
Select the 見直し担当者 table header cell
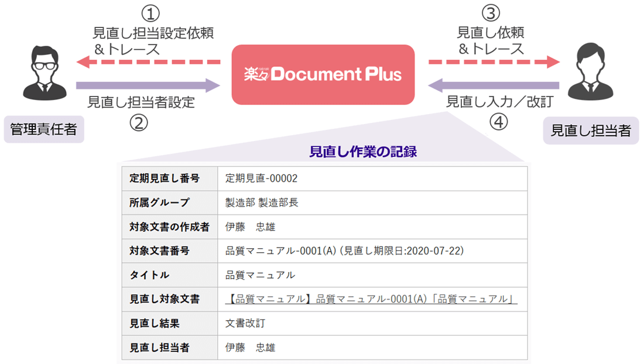tap(170, 348)
